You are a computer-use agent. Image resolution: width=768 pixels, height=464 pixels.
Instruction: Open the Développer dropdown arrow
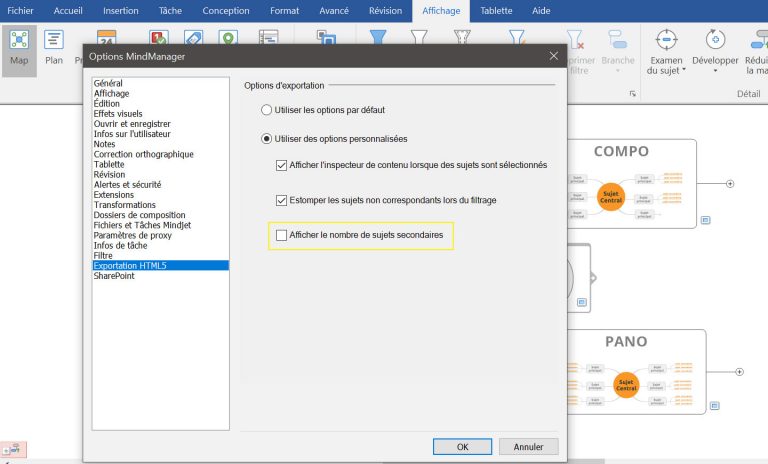[714, 72]
